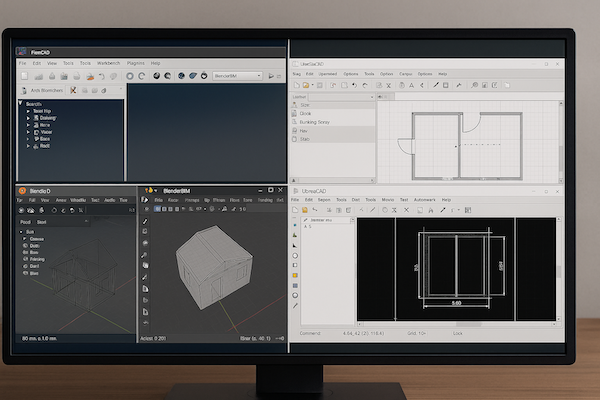Screen dimensions: 600x400
Task: Select the Bunking Sorsy row in UserStaCAD list
Action: [333, 122]
